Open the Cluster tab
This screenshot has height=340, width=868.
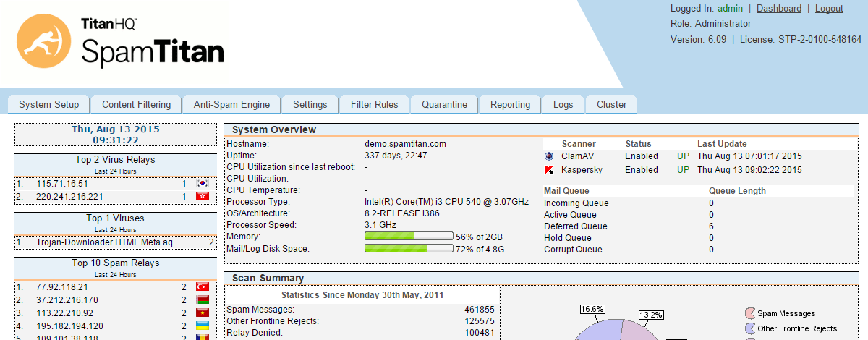pos(611,105)
